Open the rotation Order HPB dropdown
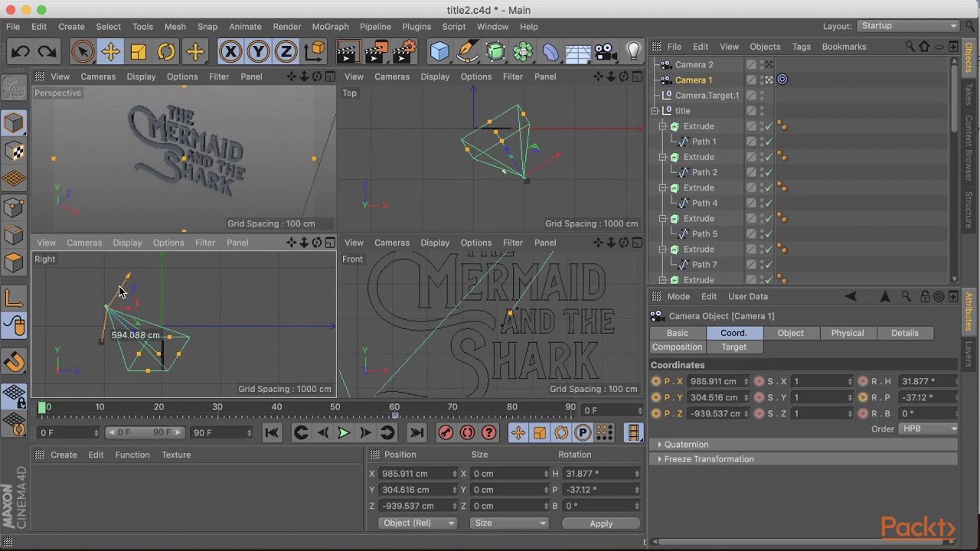 pyautogui.click(x=929, y=429)
